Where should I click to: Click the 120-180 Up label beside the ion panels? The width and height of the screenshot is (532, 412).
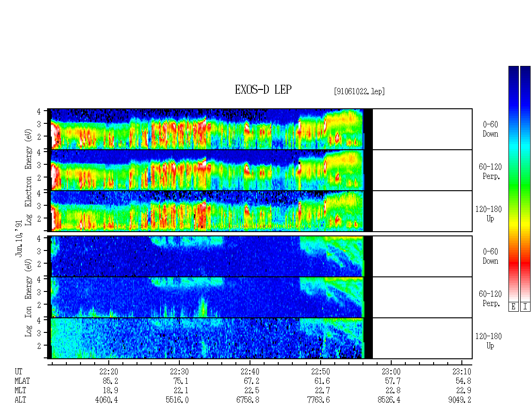pyautogui.click(x=489, y=341)
